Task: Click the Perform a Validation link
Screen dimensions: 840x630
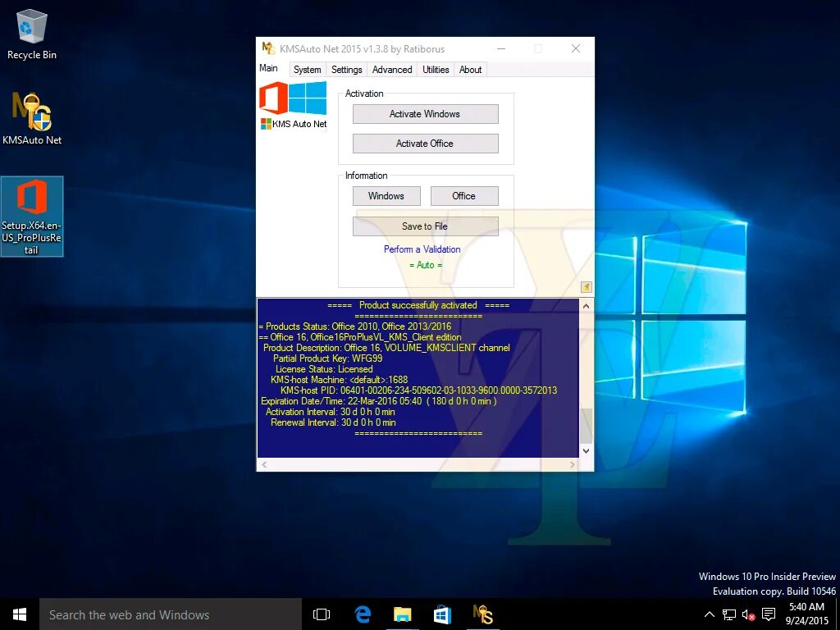Action: 422,249
